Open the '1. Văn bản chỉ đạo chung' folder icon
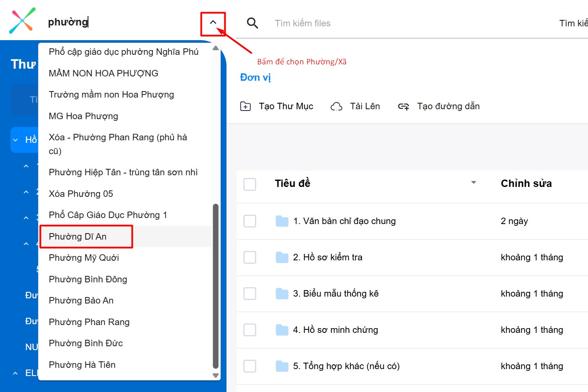This screenshot has height=392, width=588. pos(282,221)
